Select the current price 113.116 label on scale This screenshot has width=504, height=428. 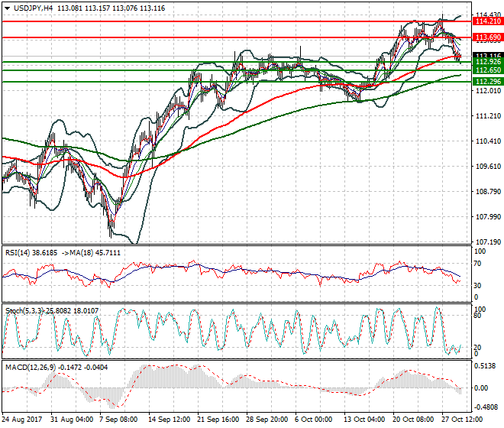tap(488, 55)
